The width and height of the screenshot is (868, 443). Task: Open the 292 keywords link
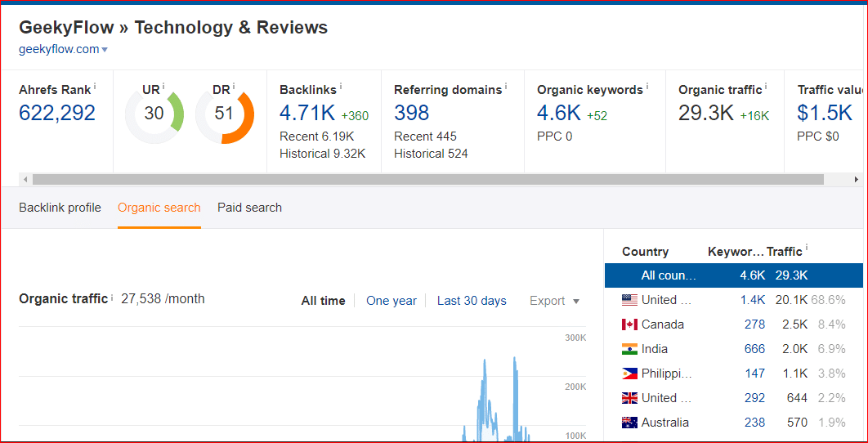click(754, 398)
